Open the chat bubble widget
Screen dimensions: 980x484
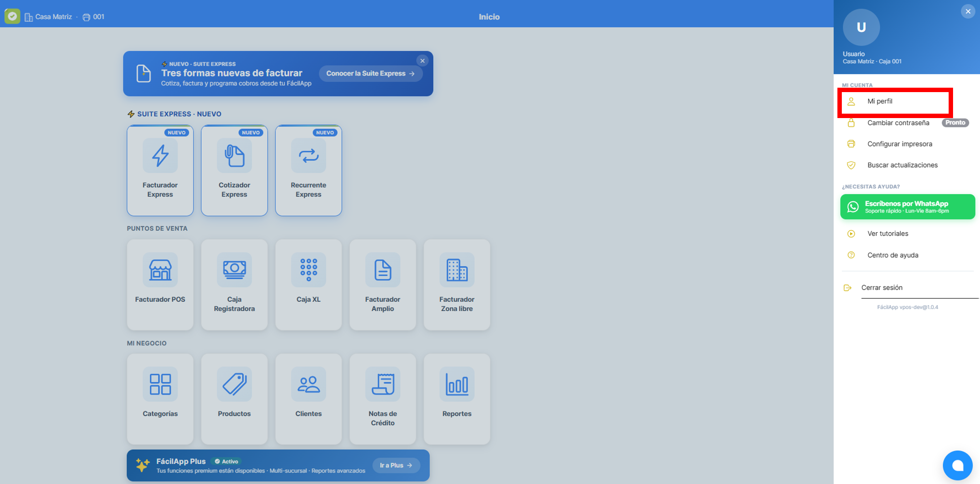957,465
